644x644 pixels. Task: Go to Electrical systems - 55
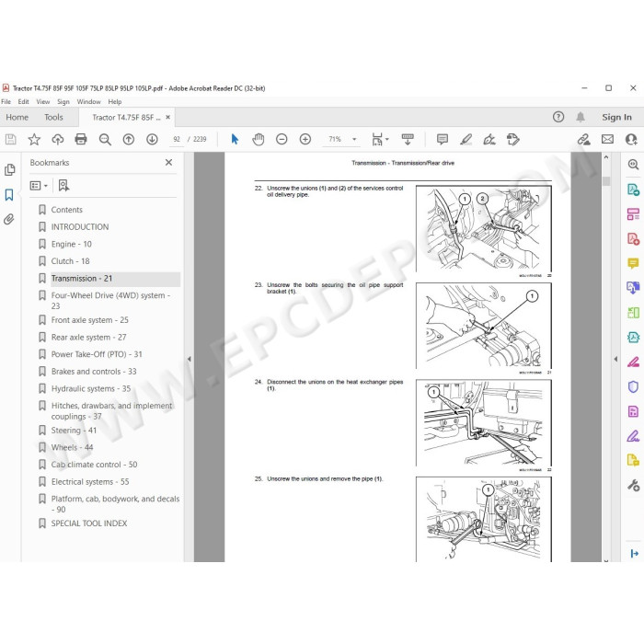tap(90, 482)
